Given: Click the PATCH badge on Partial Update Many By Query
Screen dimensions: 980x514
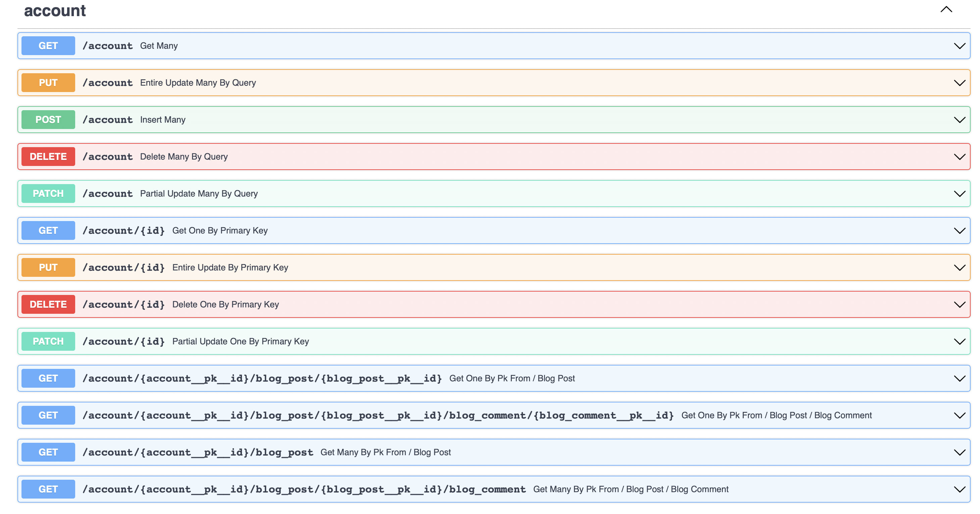Looking at the screenshot, I should (x=48, y=193).
